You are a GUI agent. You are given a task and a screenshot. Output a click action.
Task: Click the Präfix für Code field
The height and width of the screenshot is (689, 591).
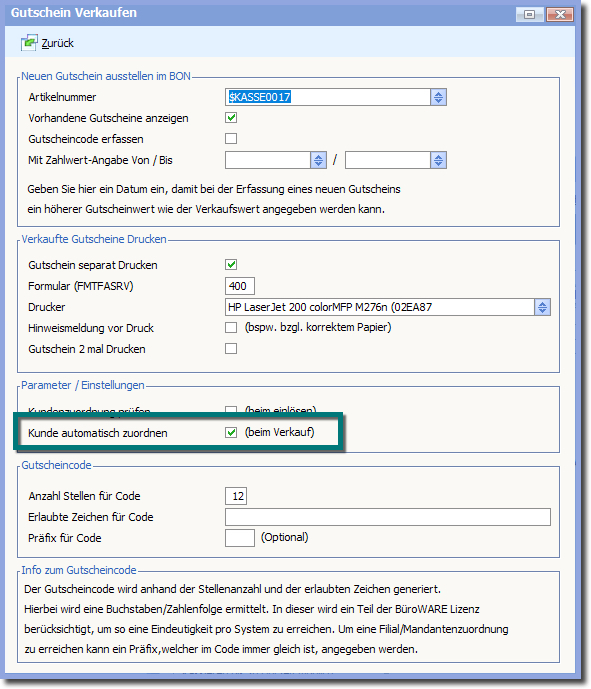coord(239,538)
